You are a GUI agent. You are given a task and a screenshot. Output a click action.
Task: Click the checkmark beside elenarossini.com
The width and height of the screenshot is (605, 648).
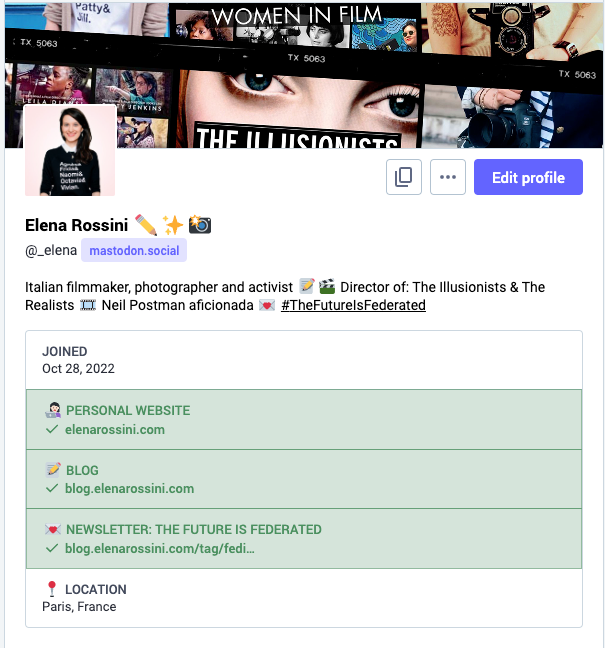(x=52, y=429)
